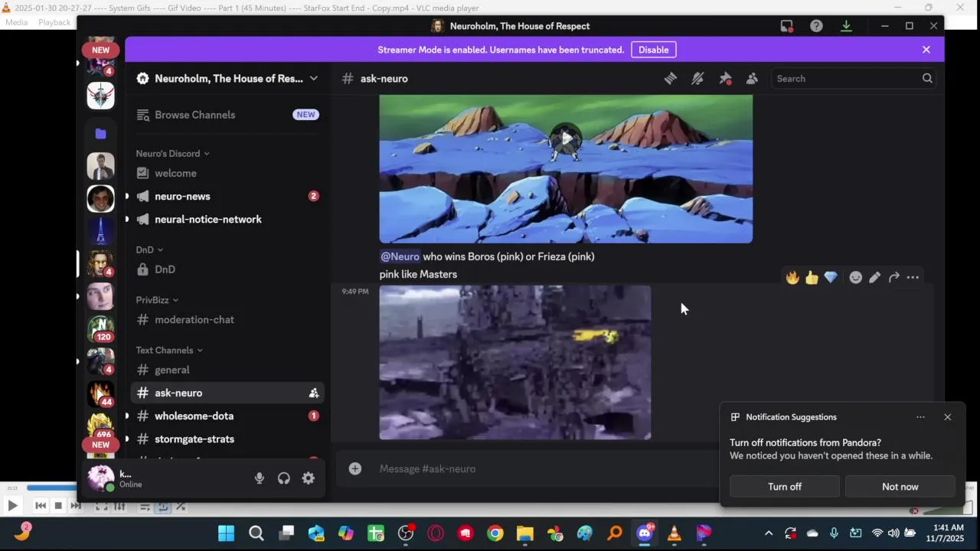980x551 pixels.
Task: Collapse the Neuro's Discord category
Action: pos(173,153)
